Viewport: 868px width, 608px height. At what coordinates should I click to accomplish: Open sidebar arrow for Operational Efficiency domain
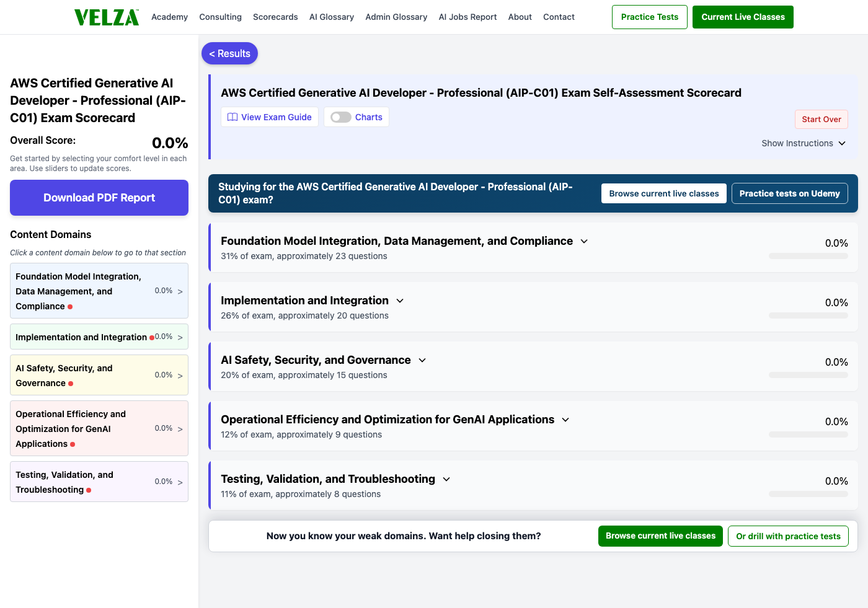pos(180,429)
